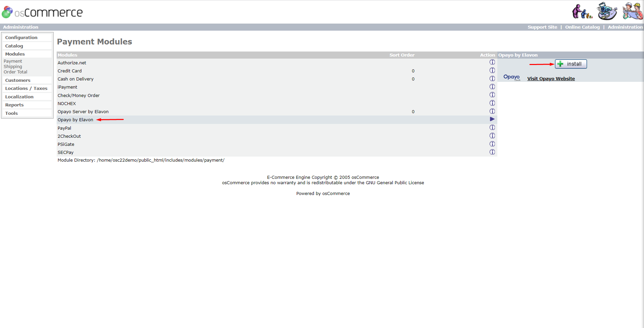Click the Sort Order column header
Screen dimensions: 644x328
point(402,55)
